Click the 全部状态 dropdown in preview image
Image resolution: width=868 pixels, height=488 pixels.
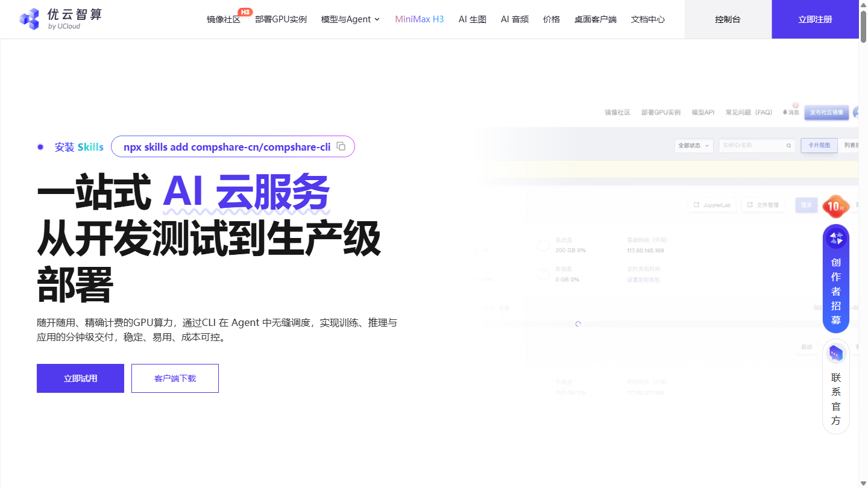[x=694, y=145]
